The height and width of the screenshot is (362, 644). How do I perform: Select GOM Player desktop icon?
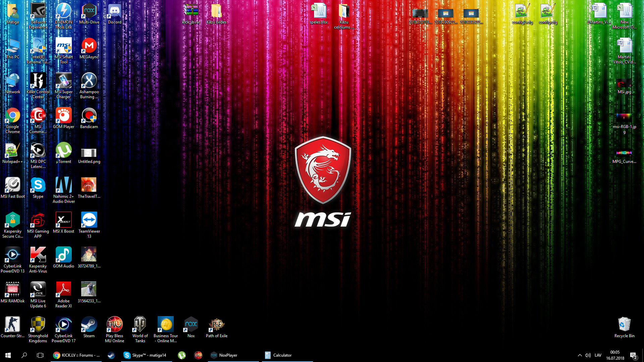[x=63, y=118]
